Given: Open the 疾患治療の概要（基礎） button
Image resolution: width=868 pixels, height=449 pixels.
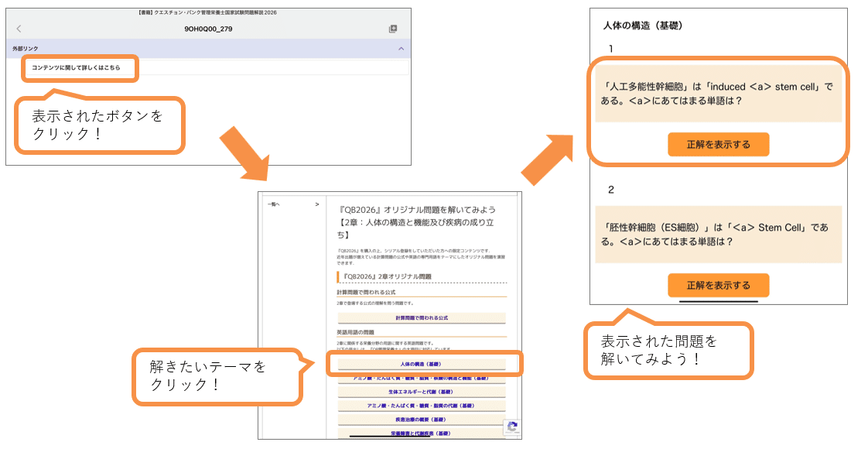Looking at the screenshot, I should coord(422,420).
